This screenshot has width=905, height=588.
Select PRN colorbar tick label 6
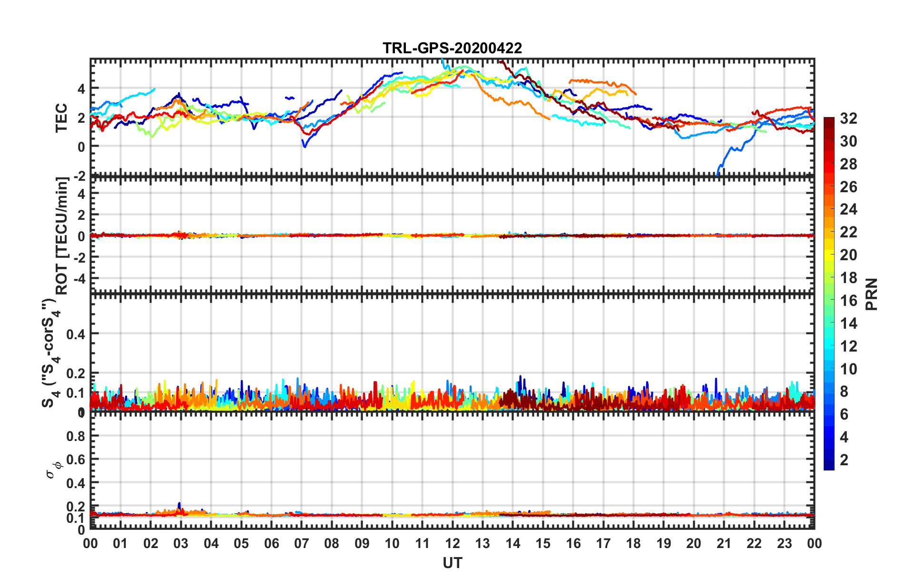tap(844, 414)
